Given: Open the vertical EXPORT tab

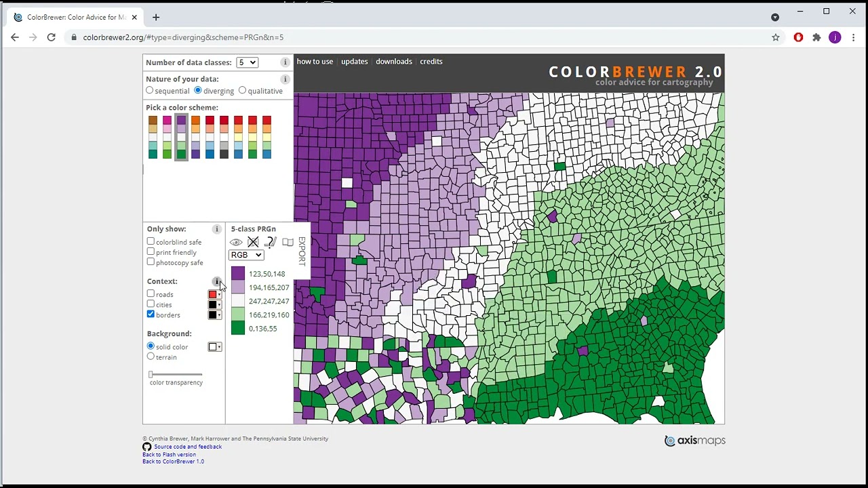Looking at the screenshot, I should (x=302, y=251).
